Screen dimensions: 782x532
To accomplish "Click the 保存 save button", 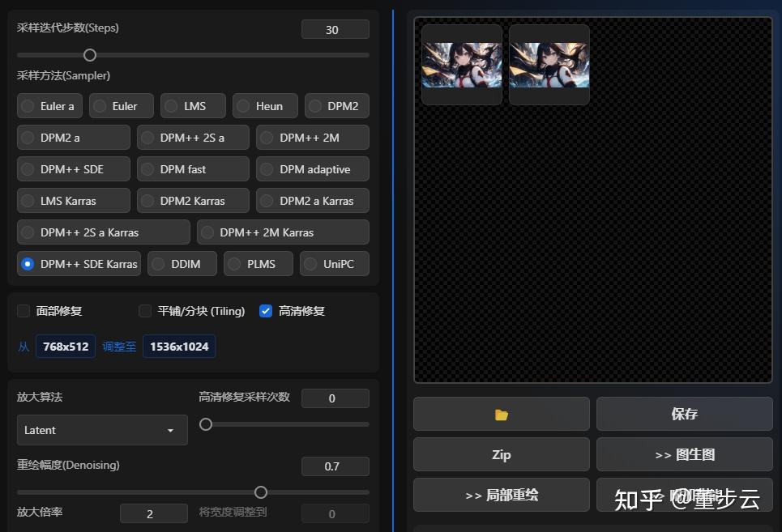I will pyautogui.click(x=683, y=414).
